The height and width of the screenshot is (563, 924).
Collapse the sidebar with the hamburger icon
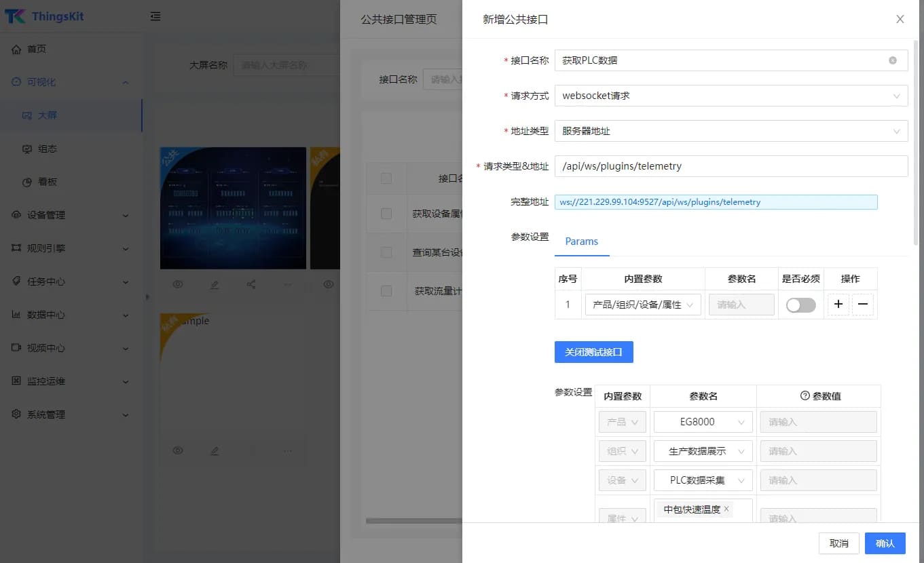point(155,16)
